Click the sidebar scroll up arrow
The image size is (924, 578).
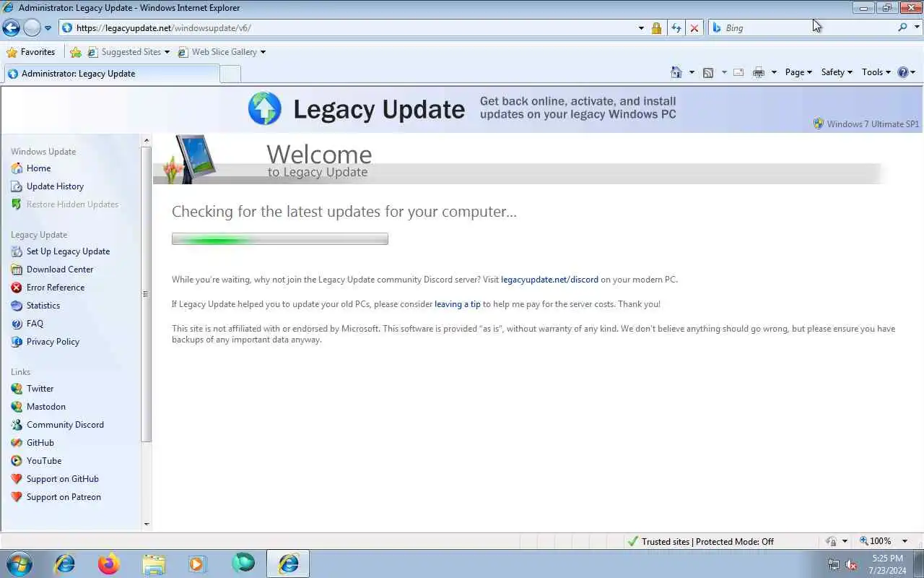click(147, 141)
